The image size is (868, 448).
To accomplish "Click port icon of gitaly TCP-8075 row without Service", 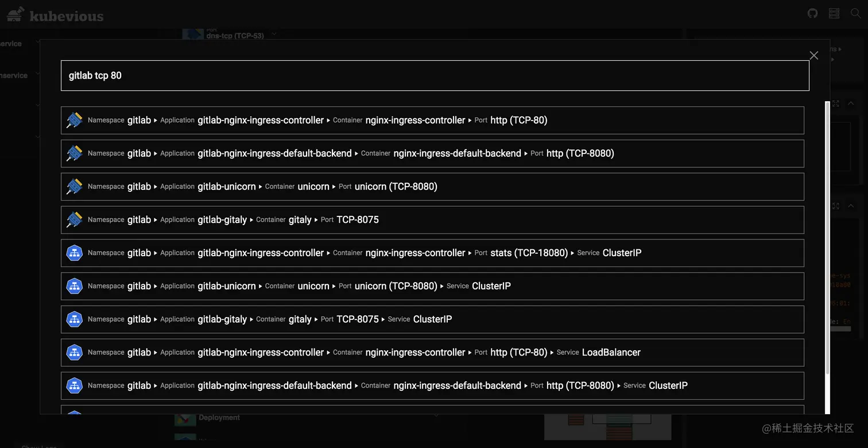I will [75, 220].
